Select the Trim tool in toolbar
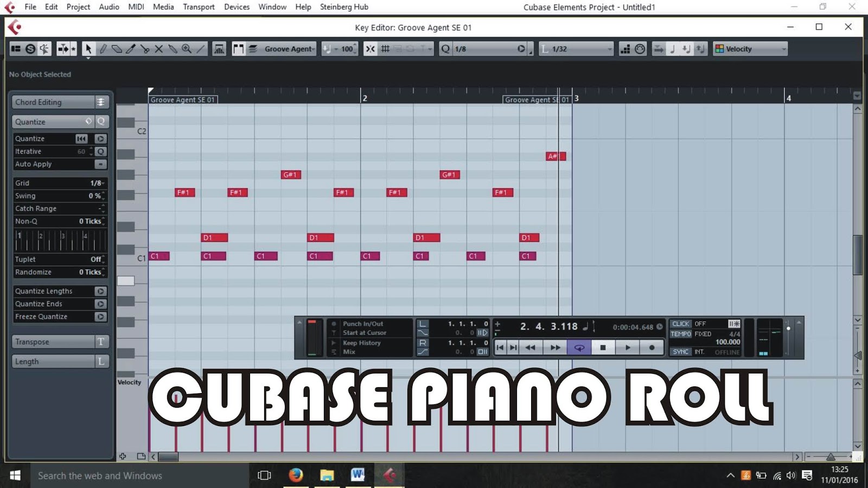Screen dimensions: 868x488 tap(131, 49)
